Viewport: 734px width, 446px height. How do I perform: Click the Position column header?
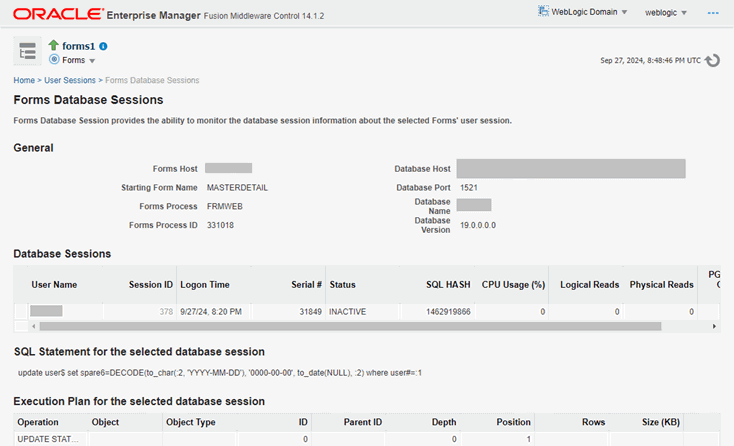[514, 422]
